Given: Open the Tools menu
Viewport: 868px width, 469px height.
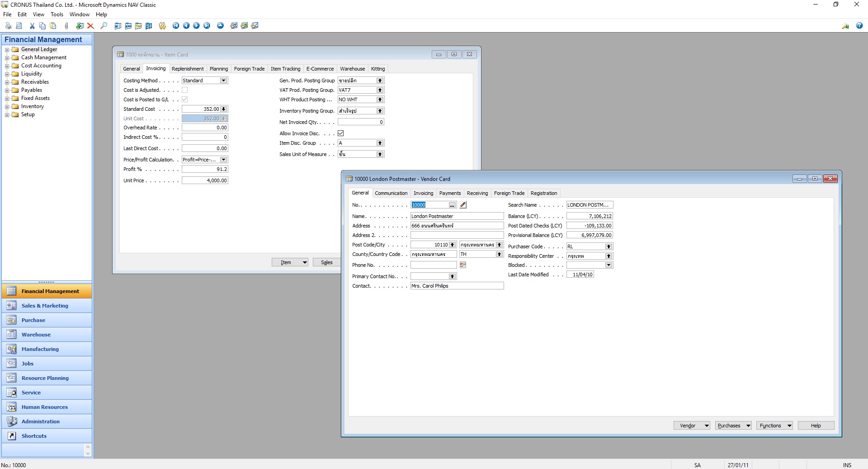Looking at the screenshot, I should coord(57,14).
